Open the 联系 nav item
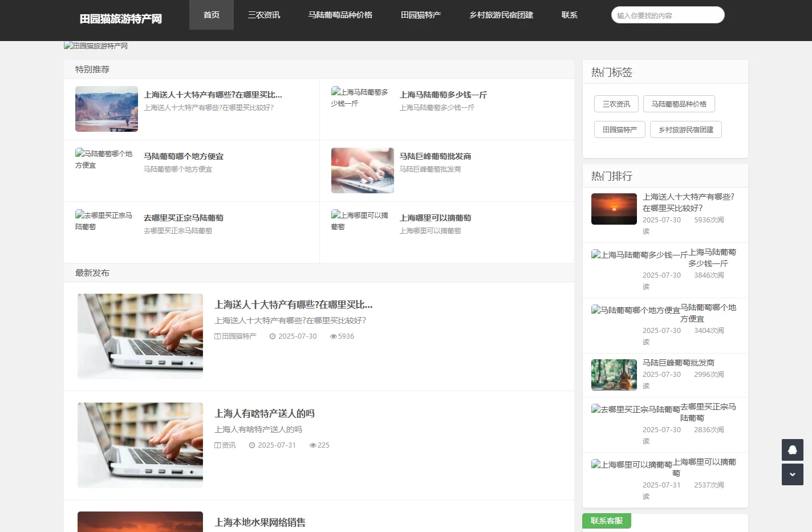The image size is (812, 532). [x=570, y=15]
